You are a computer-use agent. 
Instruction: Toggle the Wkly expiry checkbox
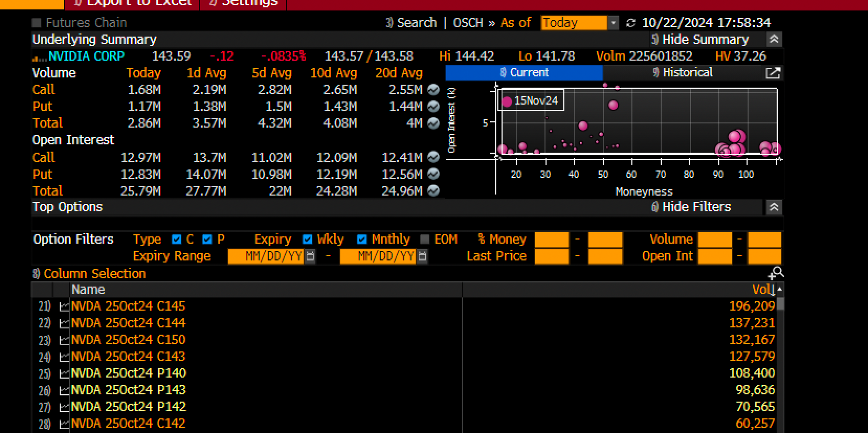click(307, 240)
